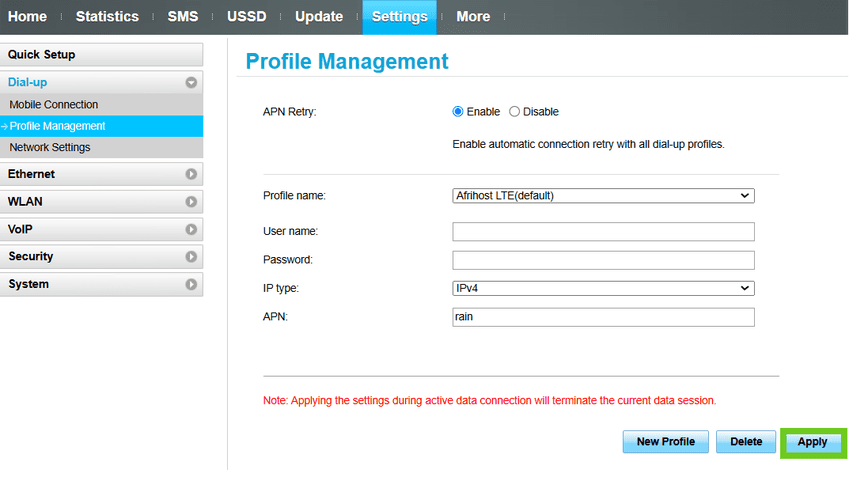Open the IP type dropdown
The height and width of the screenshot is (477, 849).
pos(603,288)
